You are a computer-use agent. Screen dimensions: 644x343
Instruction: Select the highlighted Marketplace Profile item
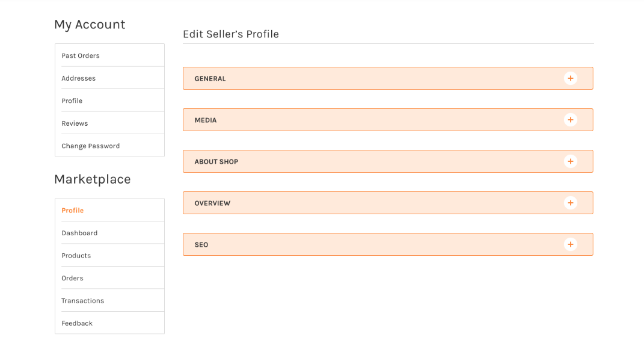tap(73, 211)
